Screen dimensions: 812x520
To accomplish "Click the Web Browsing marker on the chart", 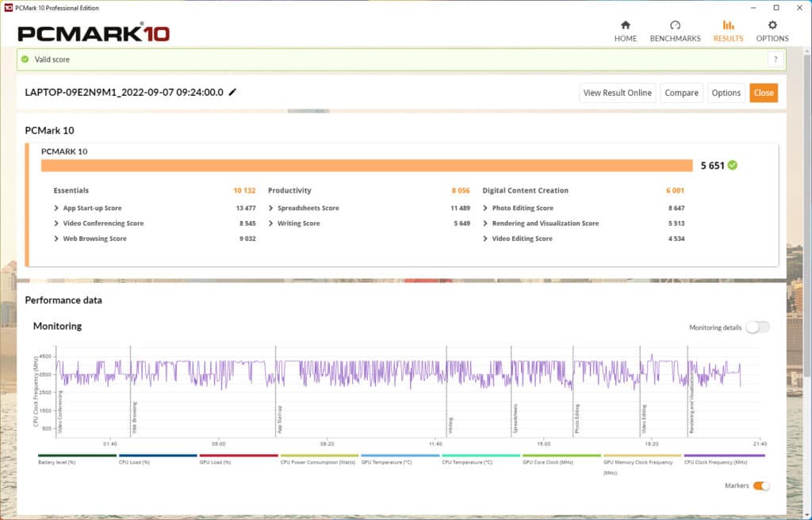I will tap(135, 418).
